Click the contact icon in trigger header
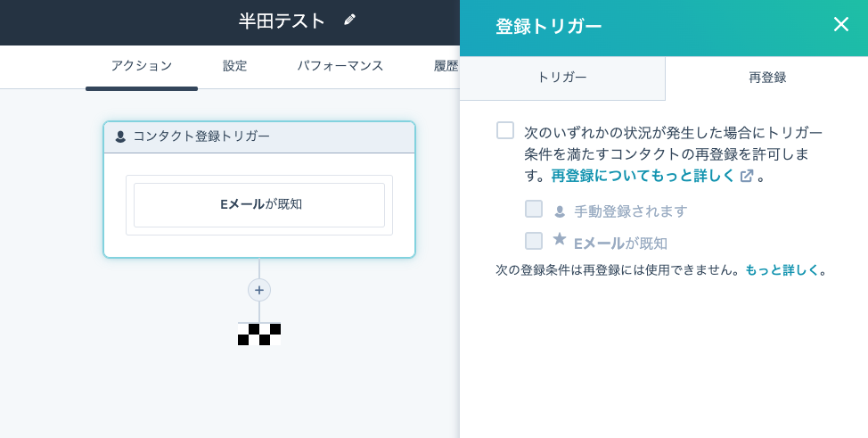 [x=120, y=136]
